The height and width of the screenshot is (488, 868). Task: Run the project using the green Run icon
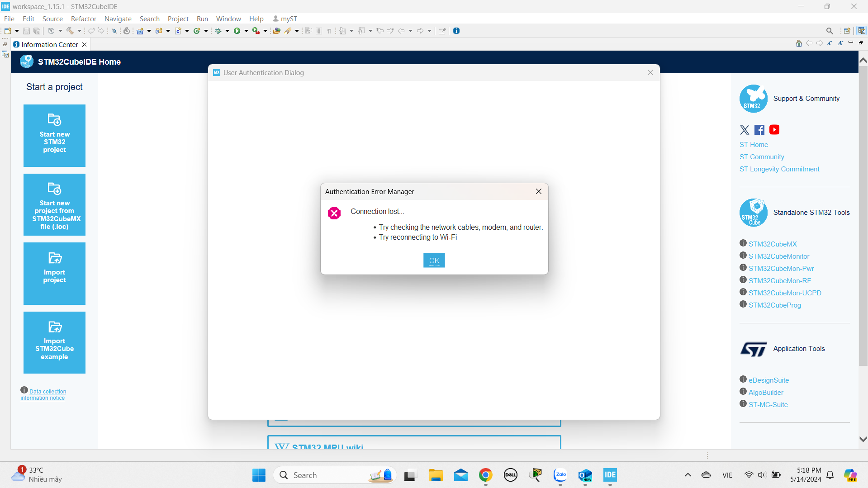pyautogui.click(x=237, y=30)
